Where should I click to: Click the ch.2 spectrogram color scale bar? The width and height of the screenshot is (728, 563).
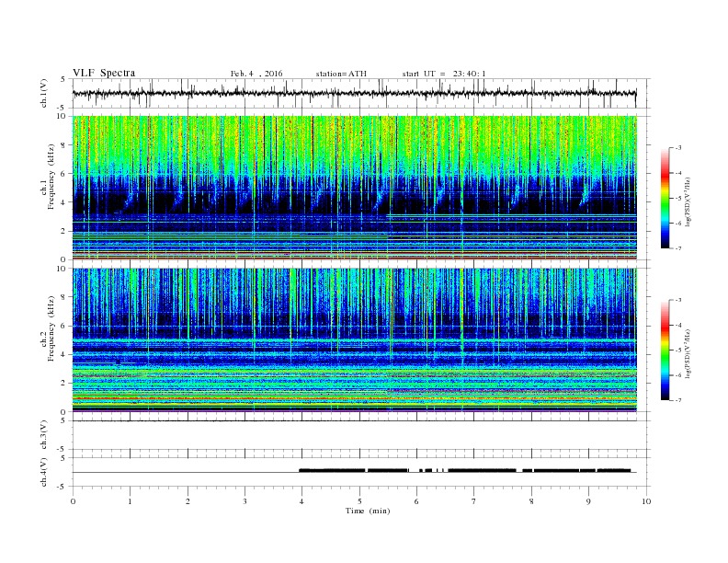[665, 350]
